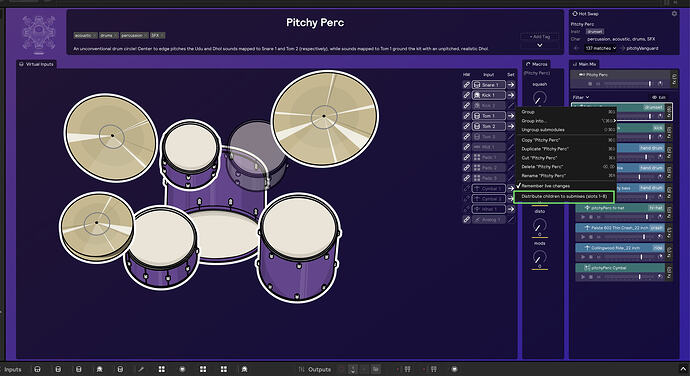Viewport: 690px width, 376px height.
Task: Select the Kick 1 input
Action: click(x=488, y=95)
